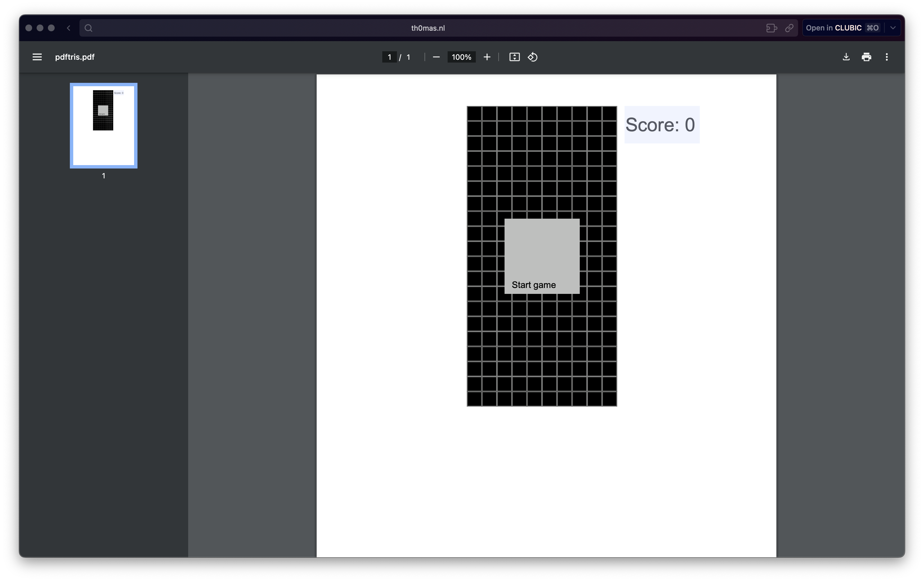Toggle the sidebar with the hamburger menu icon

(37, 57)
